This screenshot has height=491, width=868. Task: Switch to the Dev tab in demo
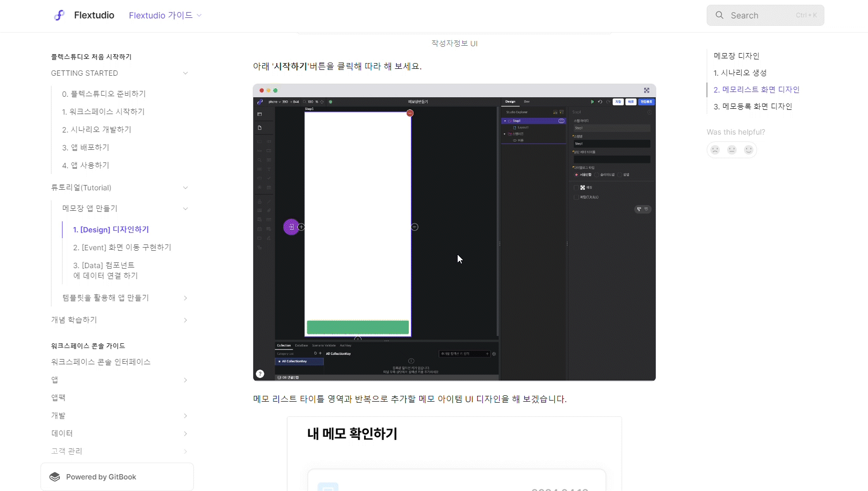coord(526,101)
